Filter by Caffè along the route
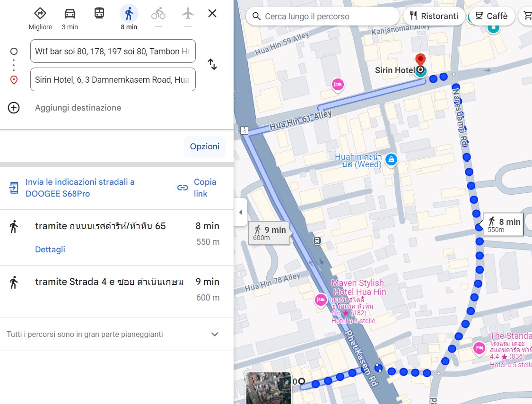Screen dimensions: 532x404 point(491,16)
